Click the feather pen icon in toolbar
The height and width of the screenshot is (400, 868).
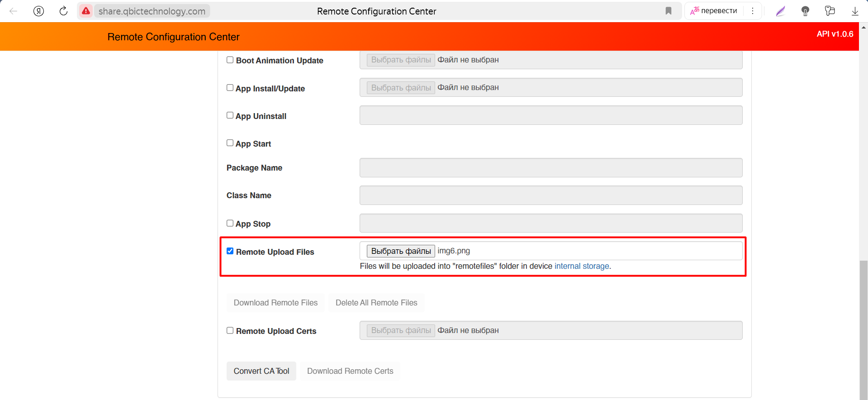[x=781, y=11]
